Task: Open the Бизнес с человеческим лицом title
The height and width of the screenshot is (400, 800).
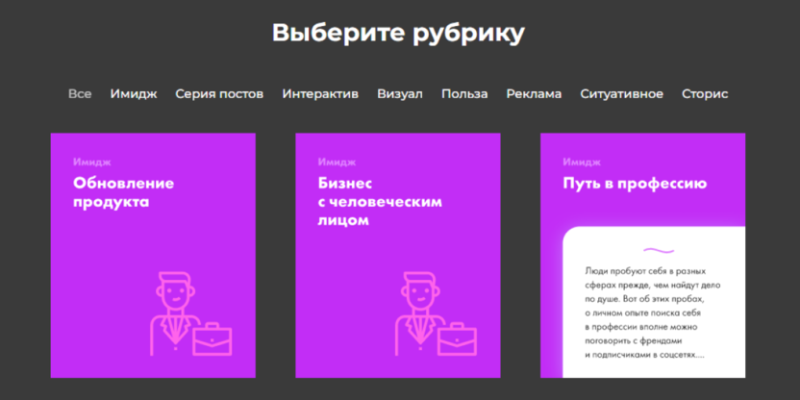Action: [x=380, y=202]
